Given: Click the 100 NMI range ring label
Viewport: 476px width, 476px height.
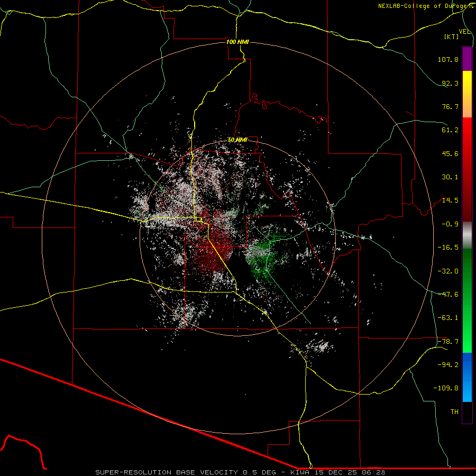Looking at the screenshot, I should tap(237, 42).
